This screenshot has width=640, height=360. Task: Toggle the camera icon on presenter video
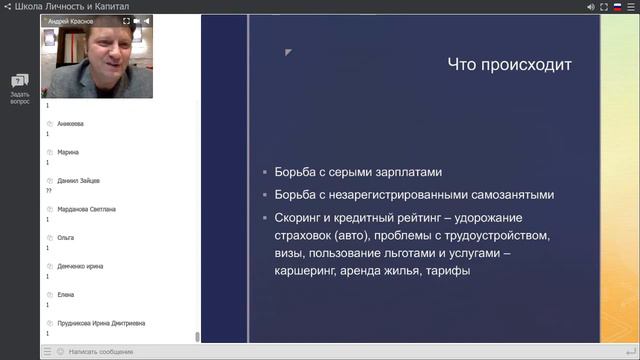coord(137,21)
